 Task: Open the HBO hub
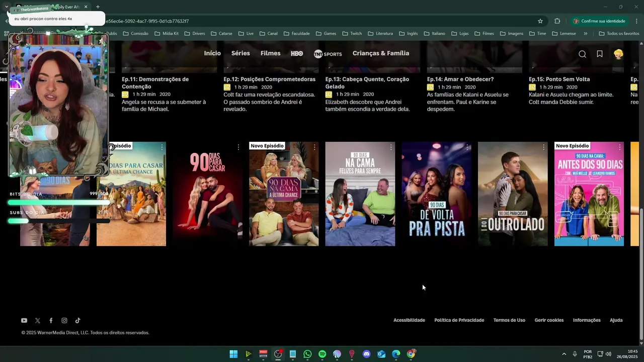coord(297,53)
